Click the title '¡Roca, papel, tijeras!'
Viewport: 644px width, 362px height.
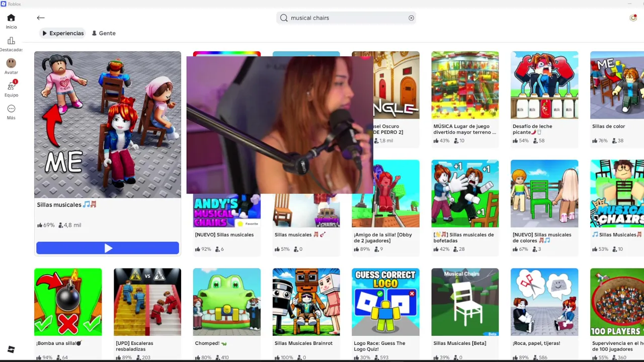(x=536, y=343)
